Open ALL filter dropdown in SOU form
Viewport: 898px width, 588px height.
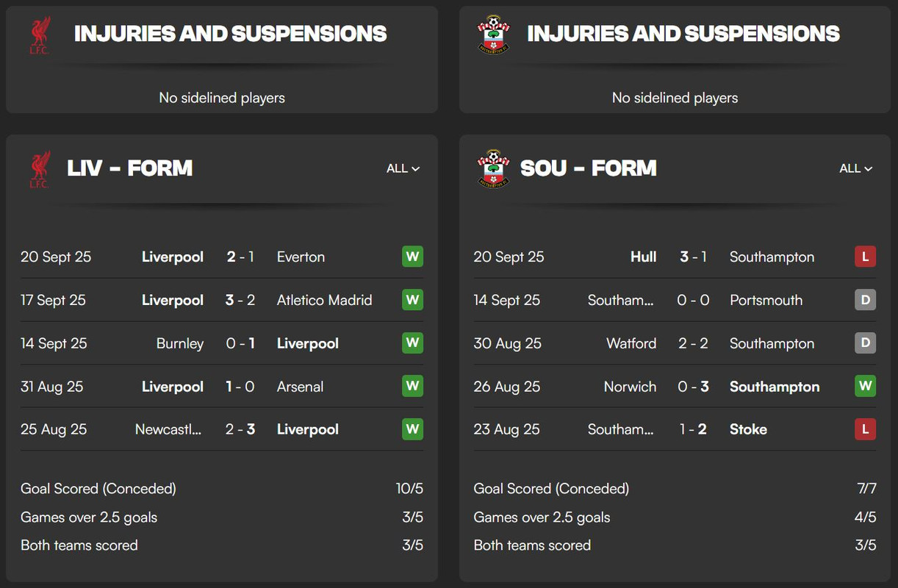pos(856,168)
